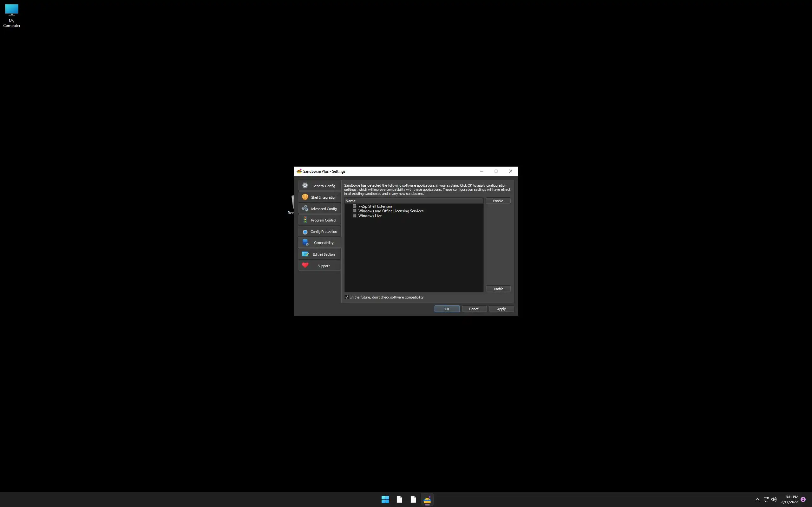Click the Config Protection blue circle icon
The image size is (812, 507).
point(305,232)
